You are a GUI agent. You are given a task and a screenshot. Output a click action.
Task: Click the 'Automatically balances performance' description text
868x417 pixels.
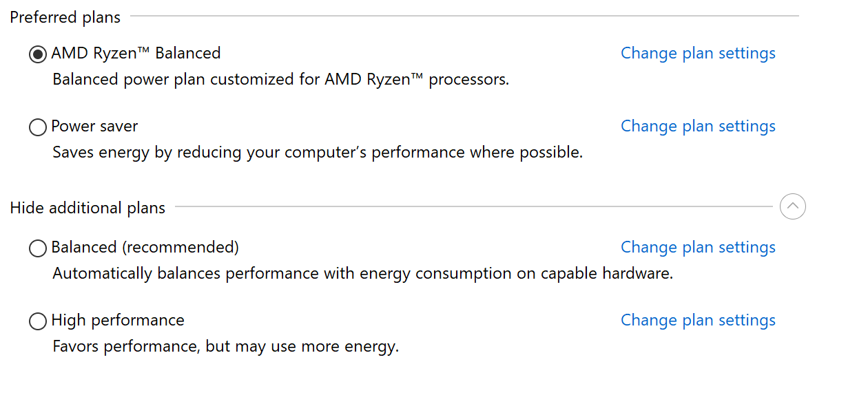pyautogui.click(x=362, y=274)
